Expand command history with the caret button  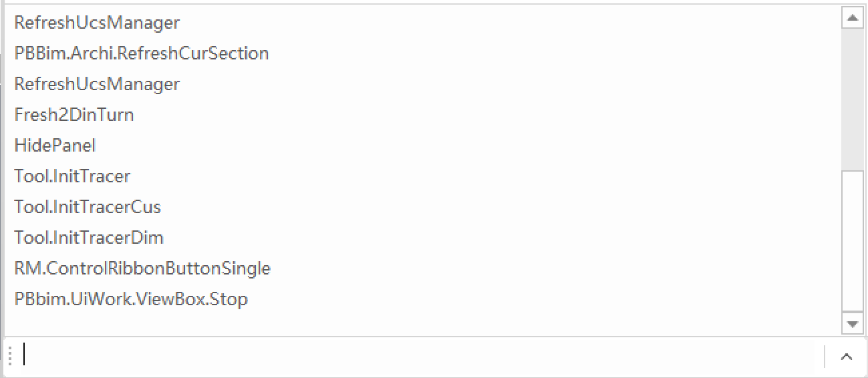[x=847, y=357]
